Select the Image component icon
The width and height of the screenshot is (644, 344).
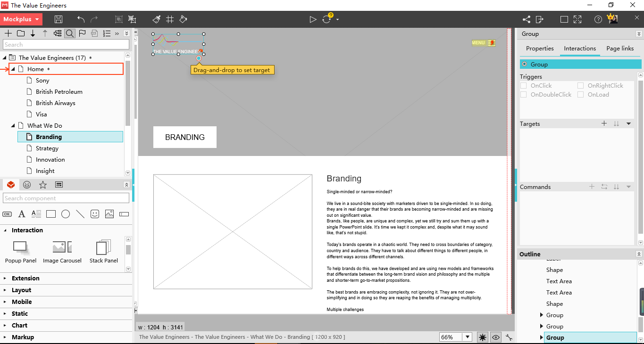point(109,214)
